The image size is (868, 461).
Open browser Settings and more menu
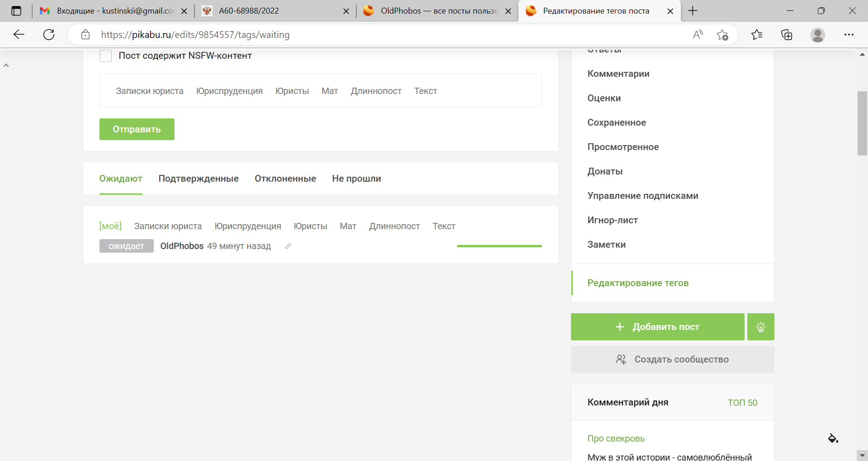point(849,35)
